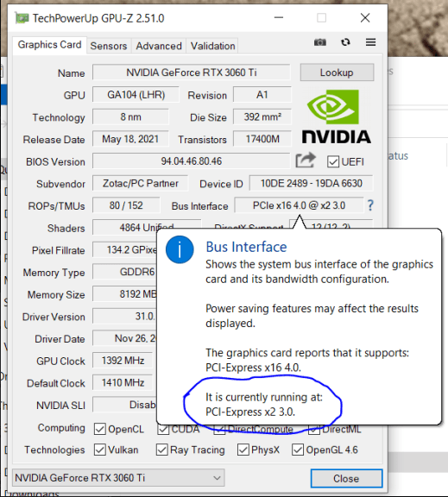This screenshot has height=497, width=448.
Task: Switch to the Graphics Card tab
Action: 49,45
